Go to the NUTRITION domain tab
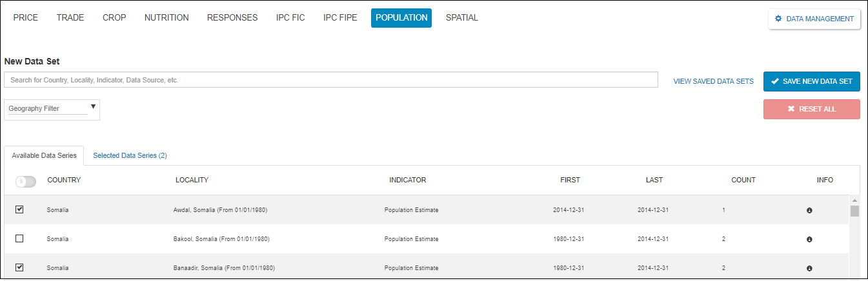 pos(167,18)
